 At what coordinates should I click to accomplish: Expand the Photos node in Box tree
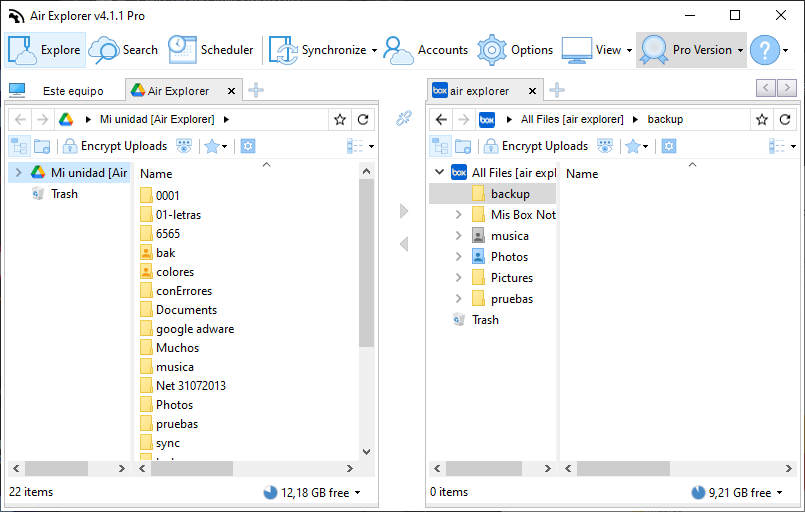tap(458, 257)
